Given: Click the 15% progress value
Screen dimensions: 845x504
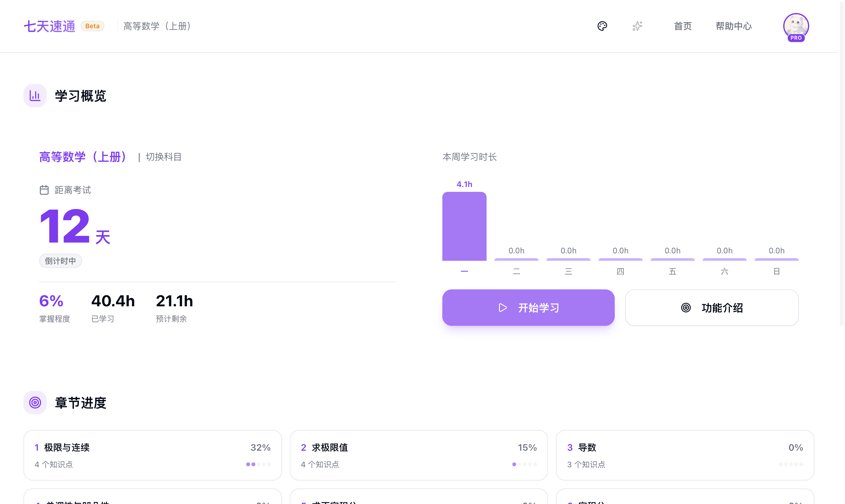Looking at the screenshot, I should click(527, 448).
